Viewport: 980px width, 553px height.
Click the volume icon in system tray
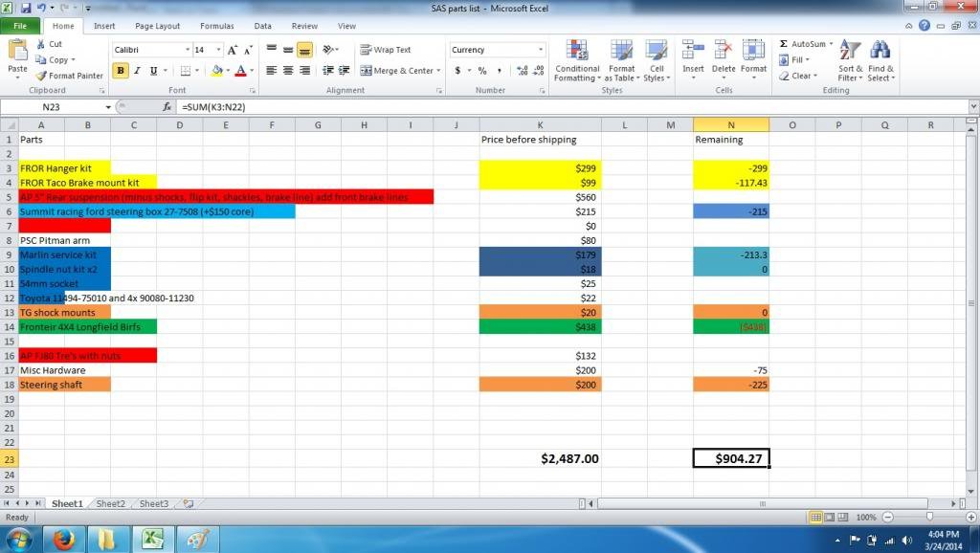coord(907,540)
